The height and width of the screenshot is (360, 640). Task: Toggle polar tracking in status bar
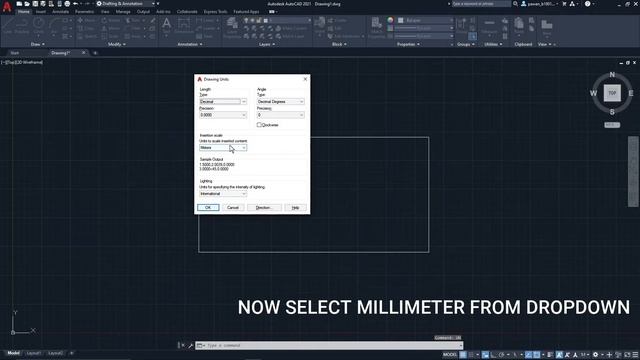[502, 355]
